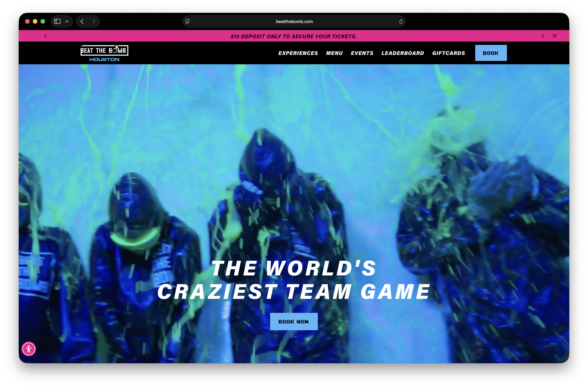Click the beatthebomb.com address field
The width and height of the screenshot is (588, 388).
[294, 22]
